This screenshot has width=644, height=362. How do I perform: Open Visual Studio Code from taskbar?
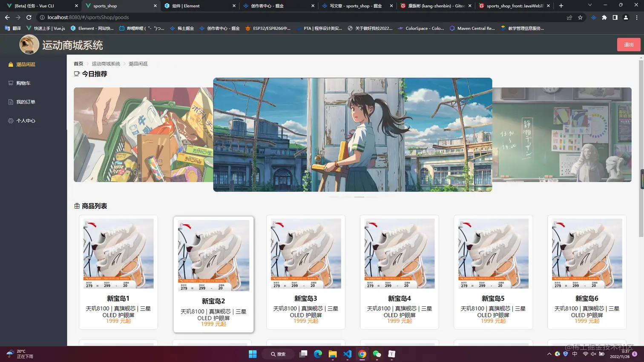(348, 354)
